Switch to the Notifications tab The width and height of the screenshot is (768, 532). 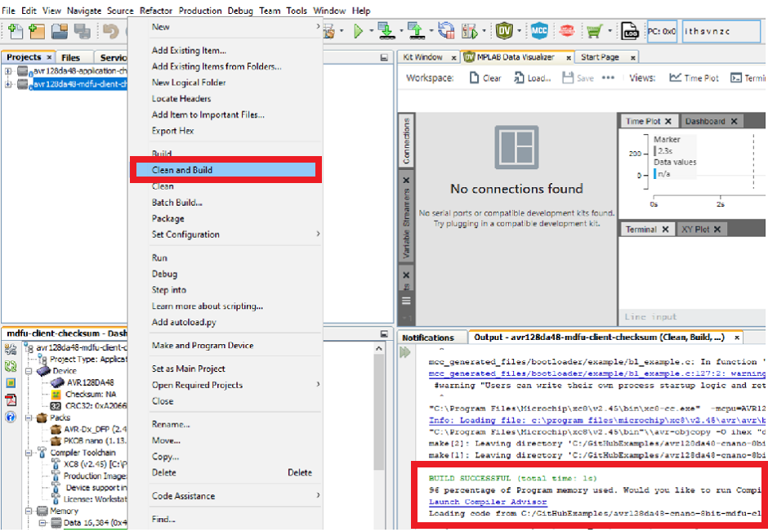[428, 338]
